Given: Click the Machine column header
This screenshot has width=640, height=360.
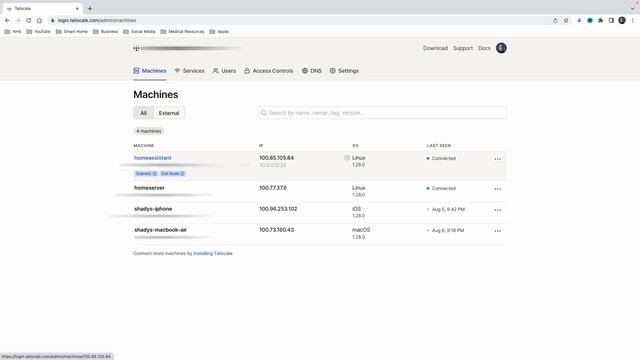Looking at the screenshot, I should [x=144, y=145].
